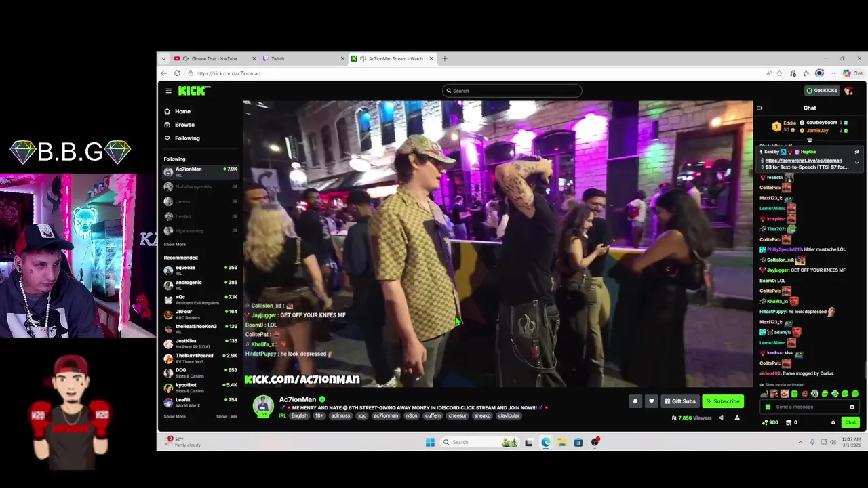Click the taskbar microphone tray icon

812,442
